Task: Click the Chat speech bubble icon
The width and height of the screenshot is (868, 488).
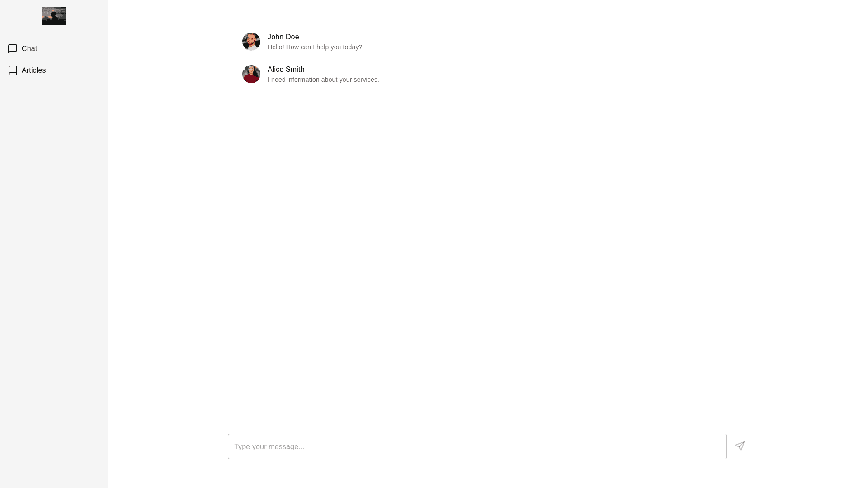Action: 13,49
